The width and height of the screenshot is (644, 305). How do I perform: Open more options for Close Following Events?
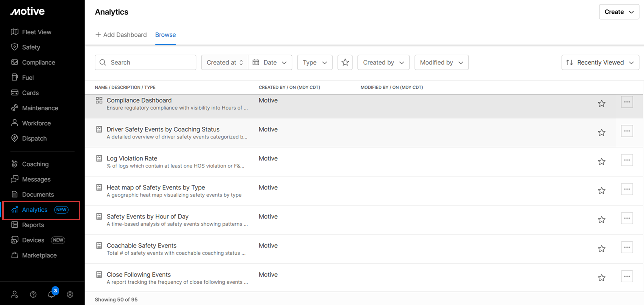coord(627,276)
